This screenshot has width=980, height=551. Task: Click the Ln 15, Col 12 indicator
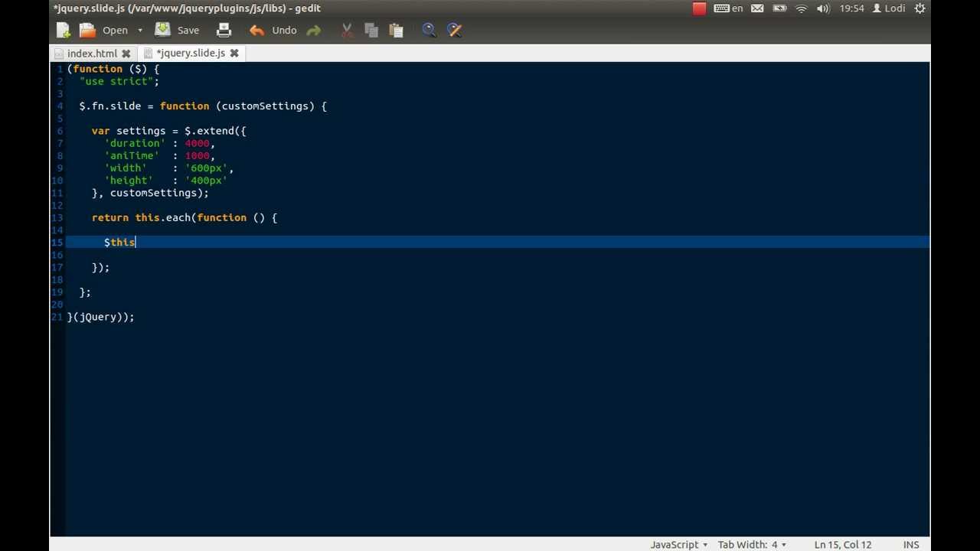[x=843, y=545]
